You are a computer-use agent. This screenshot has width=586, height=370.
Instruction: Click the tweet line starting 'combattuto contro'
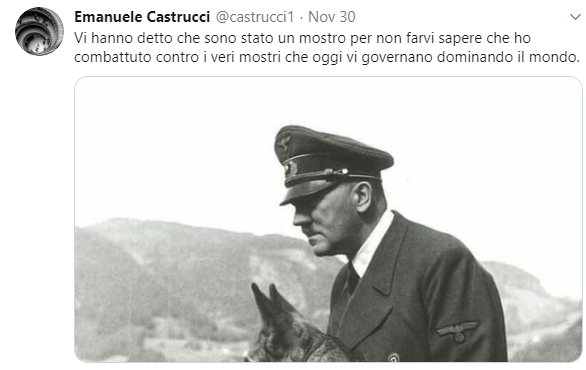[x=327, y=57]
